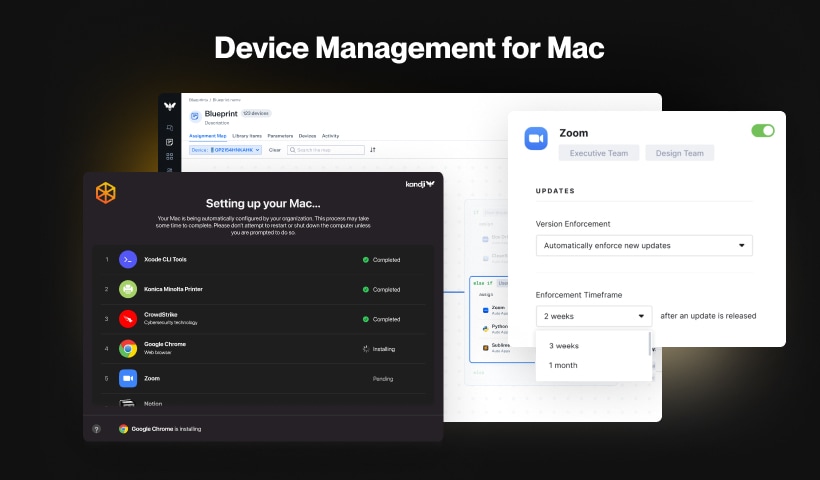The width and height of the screenshot is (820, 480).
Task: Switch to the Assignment Map tab
Action: [208, 136]
